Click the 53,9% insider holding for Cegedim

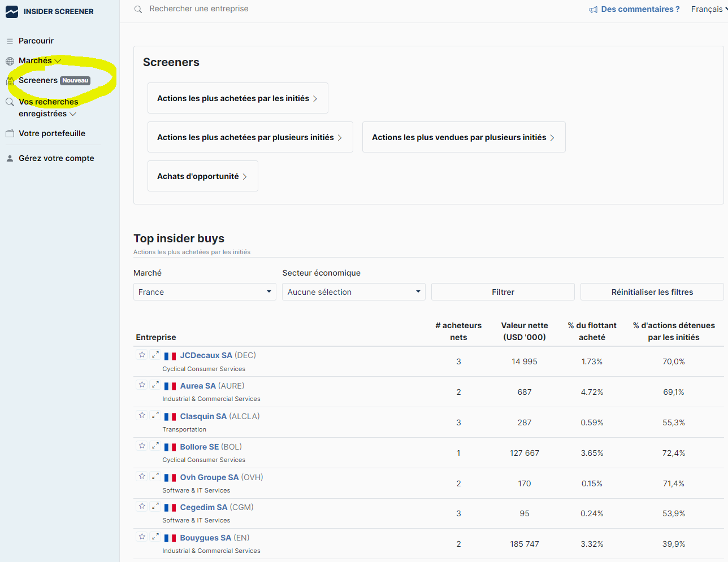coord(674,513)
